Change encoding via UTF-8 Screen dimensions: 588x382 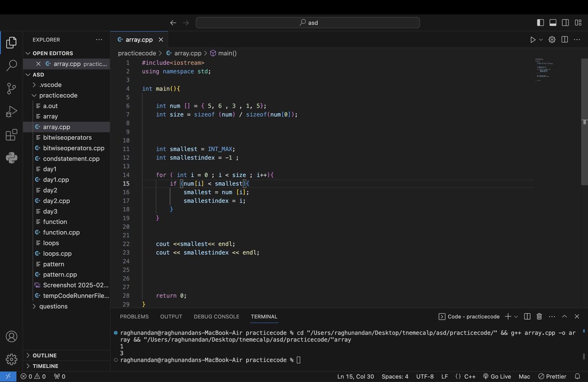point(425,377)
